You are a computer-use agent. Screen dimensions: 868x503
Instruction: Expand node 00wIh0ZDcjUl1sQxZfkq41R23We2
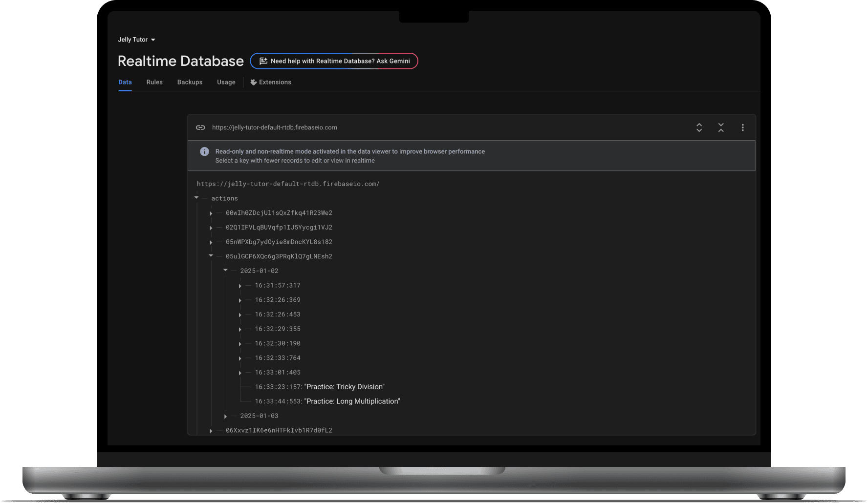point(211,213)
